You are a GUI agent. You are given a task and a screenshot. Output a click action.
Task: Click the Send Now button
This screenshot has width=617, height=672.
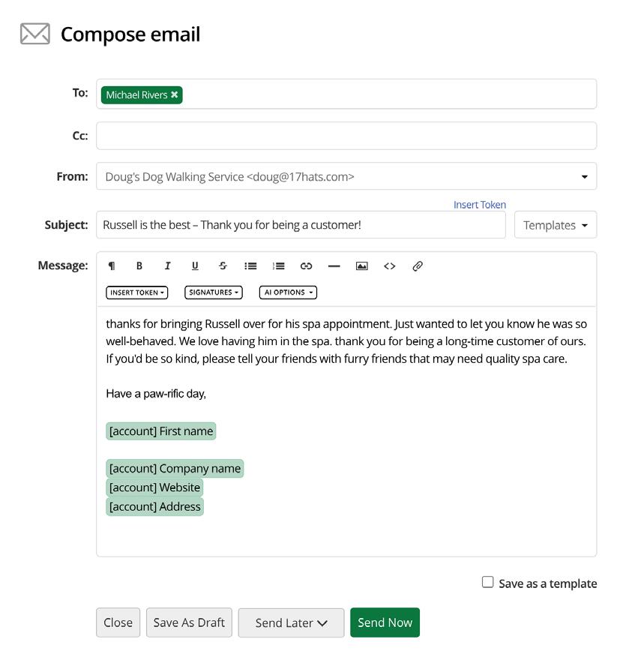(x=385, y=622)
